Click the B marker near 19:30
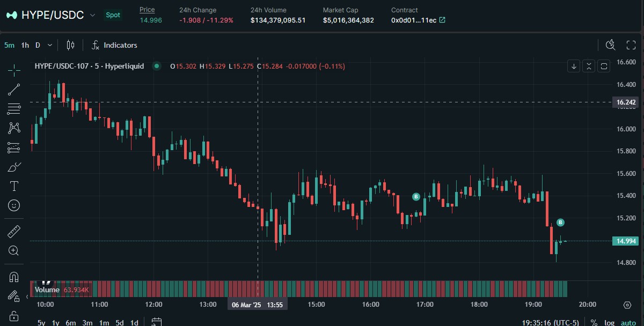 (x=560, y=222)
